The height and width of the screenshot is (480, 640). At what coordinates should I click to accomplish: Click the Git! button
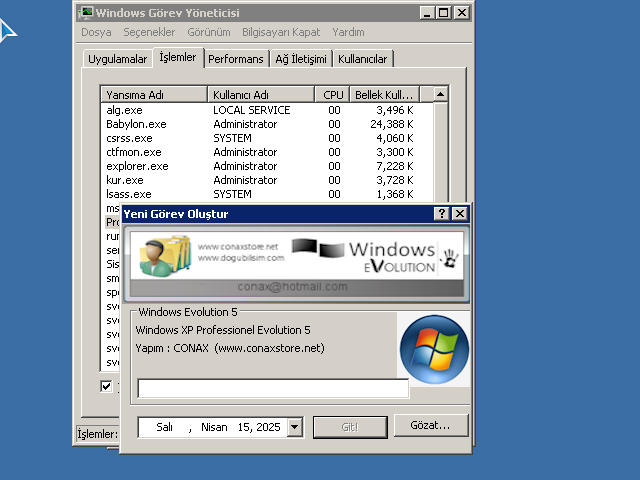pos(350,427)
